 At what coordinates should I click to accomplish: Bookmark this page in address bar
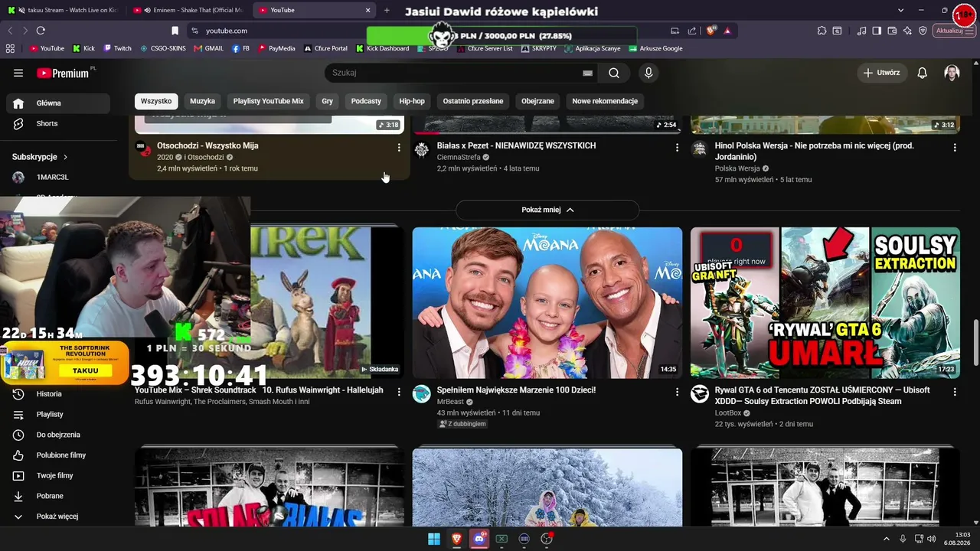[175, 31]
